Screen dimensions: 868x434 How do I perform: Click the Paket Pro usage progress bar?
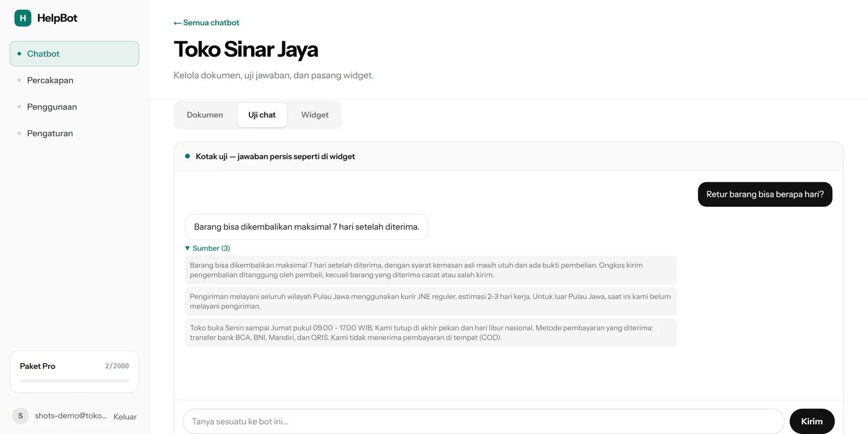pos(74,381)
